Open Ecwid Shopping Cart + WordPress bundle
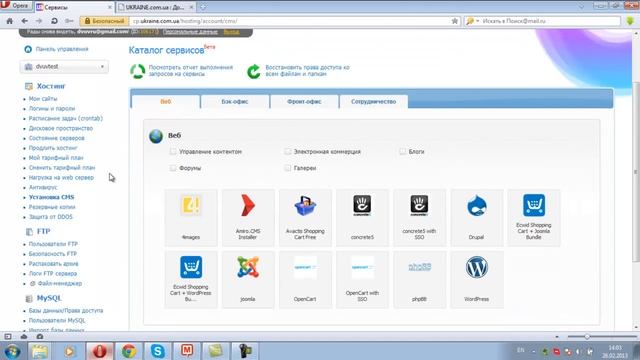640x360 pixels. tap(191, 267)
